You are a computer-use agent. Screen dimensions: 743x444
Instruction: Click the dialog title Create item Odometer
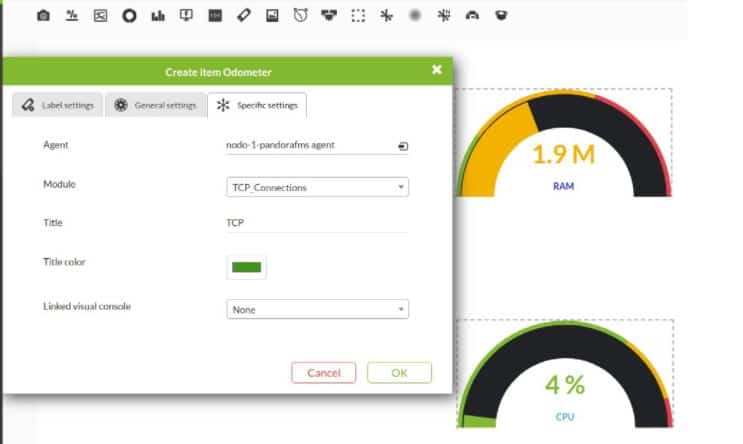tap(218, 72)
